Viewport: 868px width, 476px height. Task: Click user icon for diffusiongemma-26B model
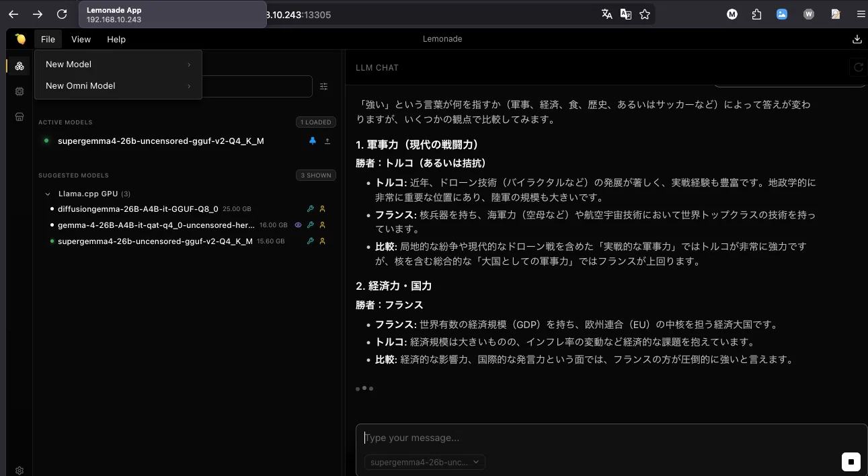322,209
